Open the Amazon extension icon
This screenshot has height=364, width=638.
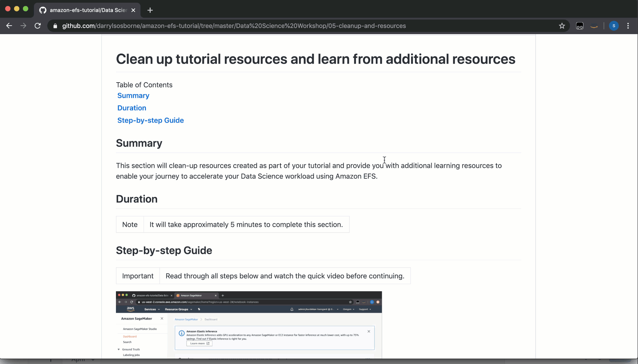point(594,26)
